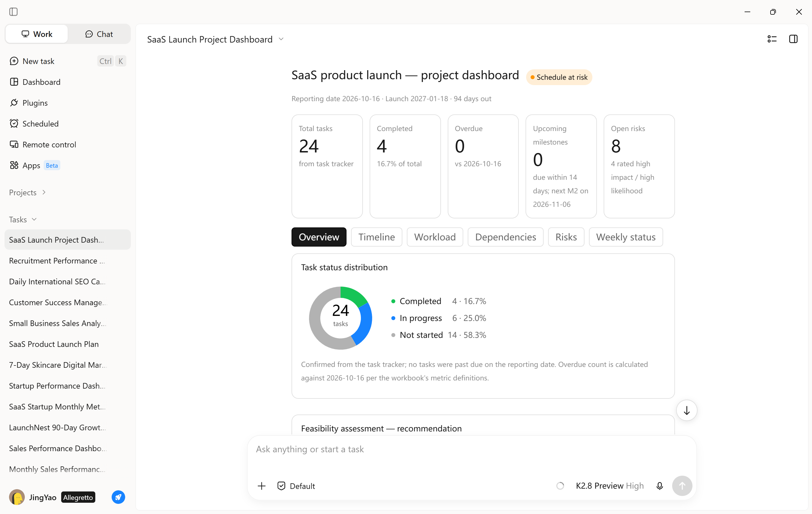Click the JingYao profile avatar
The height and width of the screenshot is (514, 812).
tap(17, 497)
